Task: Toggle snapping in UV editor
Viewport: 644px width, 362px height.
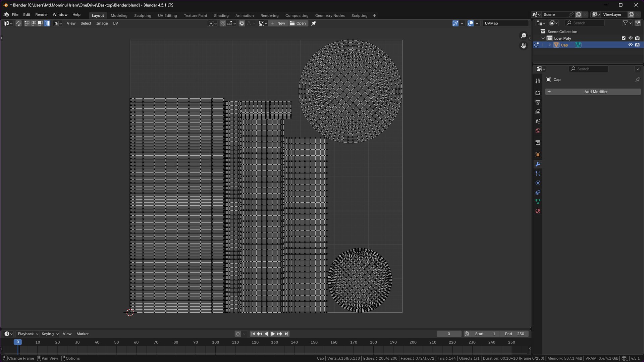Action: (x=222, y=23)
